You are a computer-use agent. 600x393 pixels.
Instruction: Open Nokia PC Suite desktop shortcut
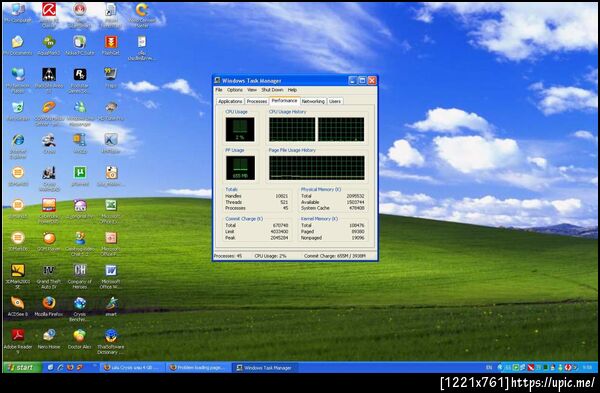80,45
